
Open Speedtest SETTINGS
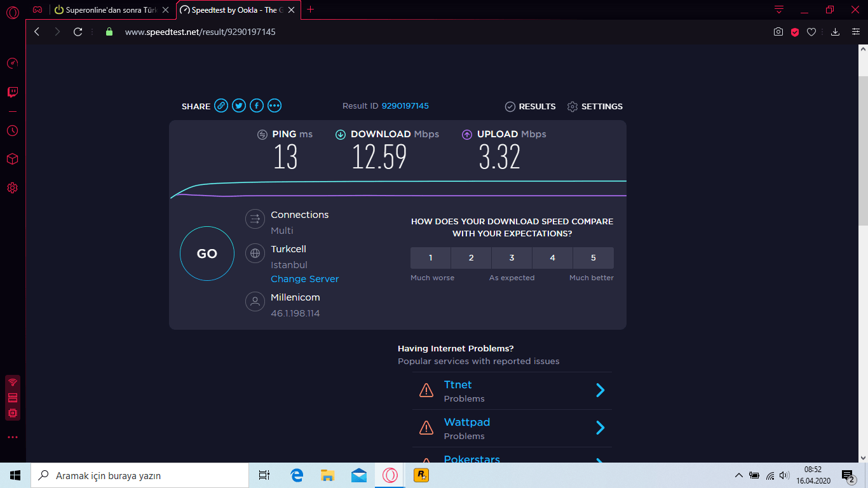click(x=595, y=107)
